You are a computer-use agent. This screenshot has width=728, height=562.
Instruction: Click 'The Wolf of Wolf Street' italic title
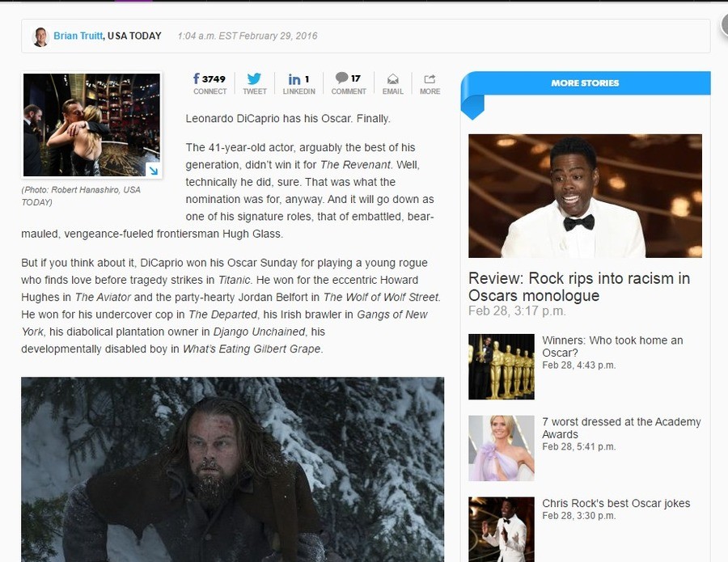[381, 297]
